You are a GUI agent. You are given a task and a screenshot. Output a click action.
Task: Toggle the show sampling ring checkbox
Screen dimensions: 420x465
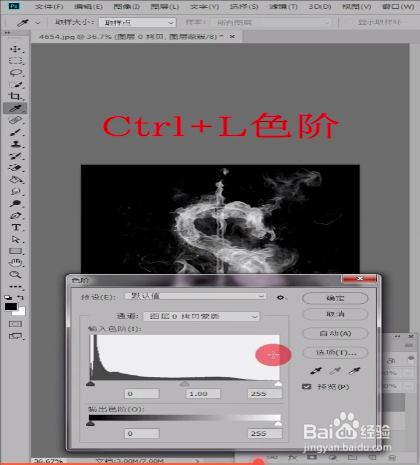click(349, 22)
